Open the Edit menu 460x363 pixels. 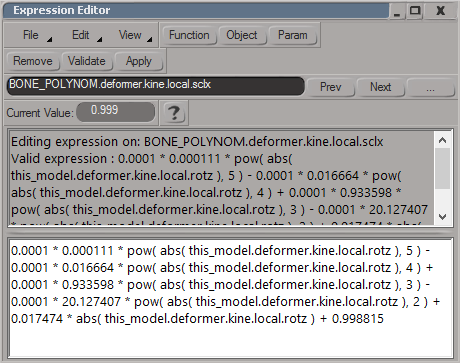point(81,35)
